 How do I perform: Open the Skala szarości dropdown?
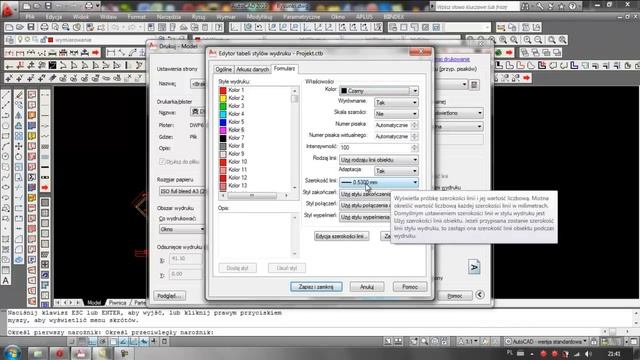[396, 114]
